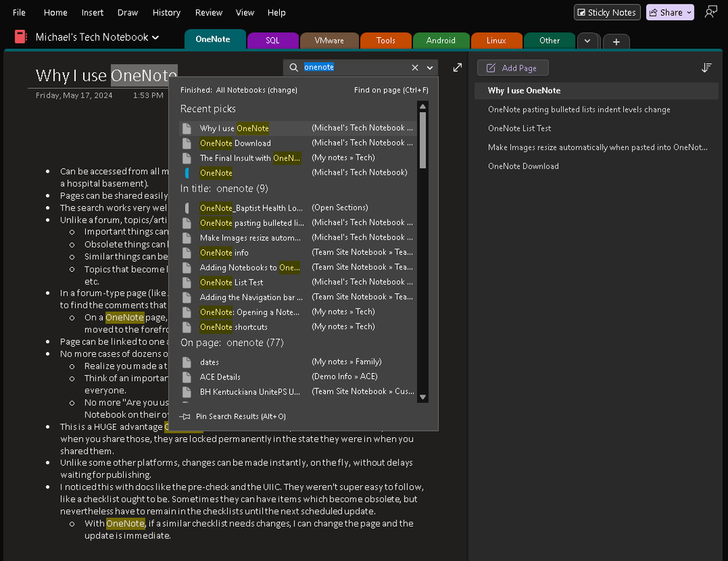Screen dimensions: 728x561
Task: Click the Sticky Notes button
Action: click(607, 12)
